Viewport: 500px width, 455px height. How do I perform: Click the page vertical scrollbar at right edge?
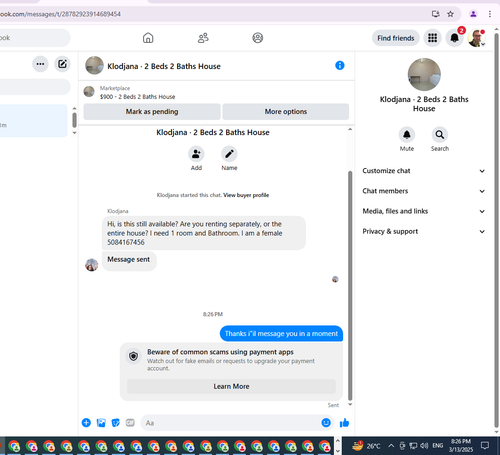click(x=496, y=230)
